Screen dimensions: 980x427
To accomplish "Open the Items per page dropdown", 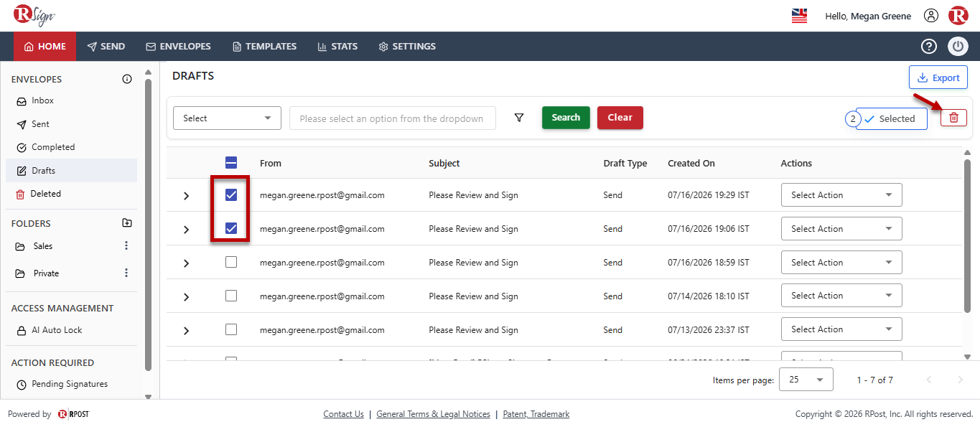I will point(806,380).
